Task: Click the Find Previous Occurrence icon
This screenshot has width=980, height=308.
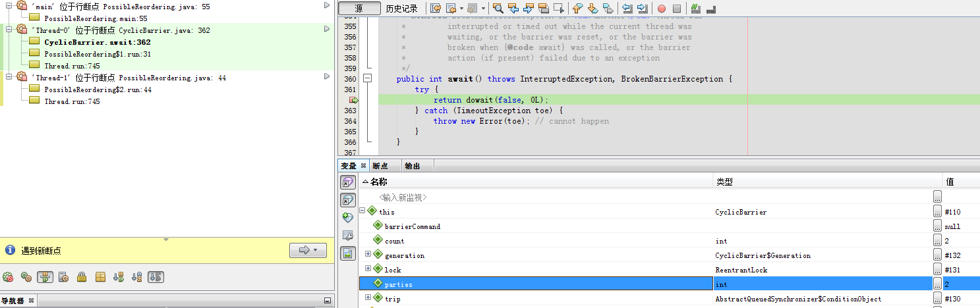Action: [513, 9]
